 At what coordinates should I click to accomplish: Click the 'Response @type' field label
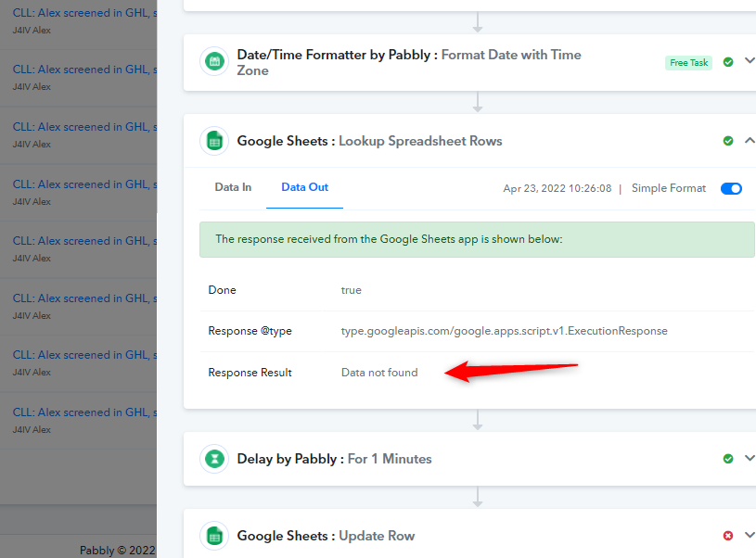(250, 331)
